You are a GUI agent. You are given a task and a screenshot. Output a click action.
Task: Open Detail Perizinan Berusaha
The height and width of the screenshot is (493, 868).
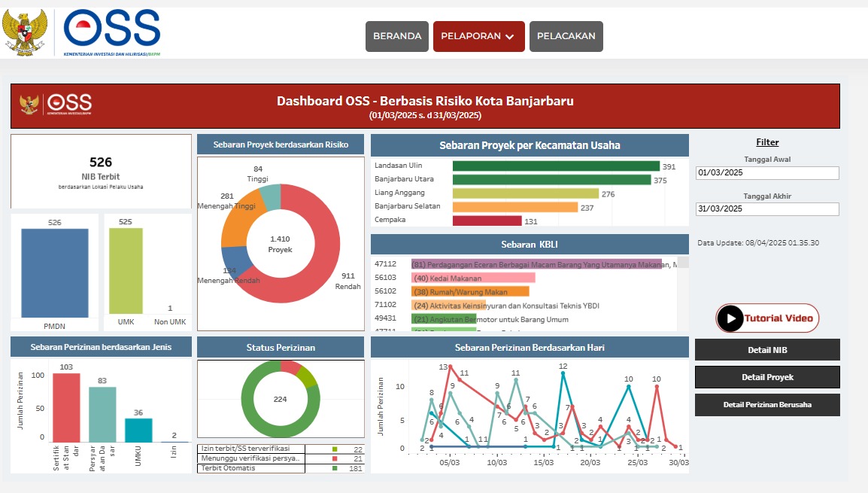pyautogui.click(x=767, y=405)
